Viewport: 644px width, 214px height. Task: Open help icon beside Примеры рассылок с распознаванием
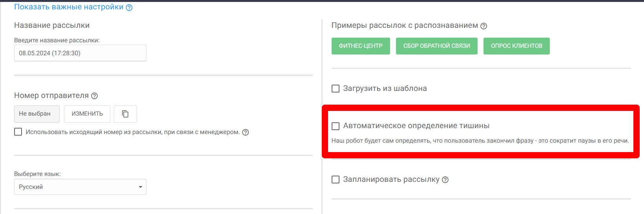(x=484, y=26)
